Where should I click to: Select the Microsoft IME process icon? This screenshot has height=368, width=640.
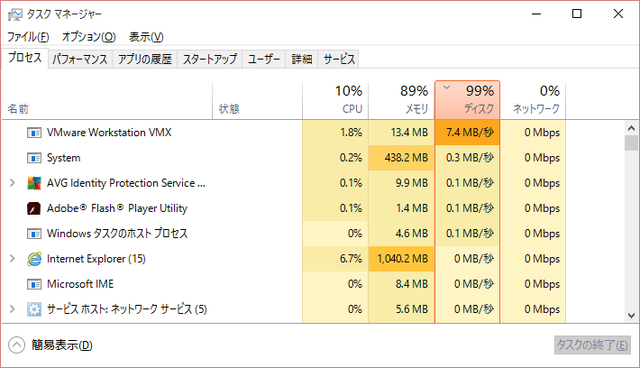tap(34, 284)
